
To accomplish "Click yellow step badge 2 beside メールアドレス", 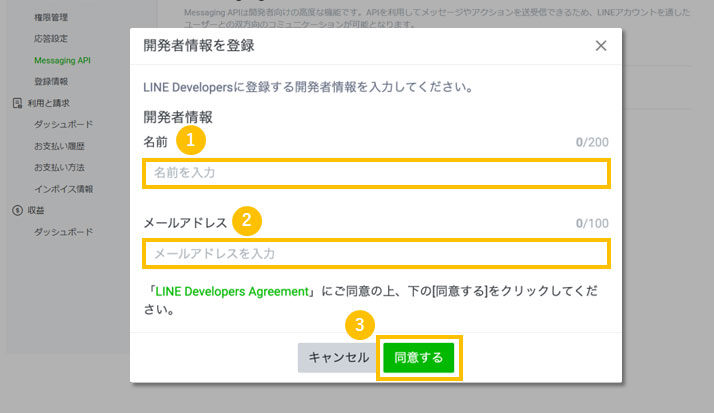I will [x=247, y=221].
